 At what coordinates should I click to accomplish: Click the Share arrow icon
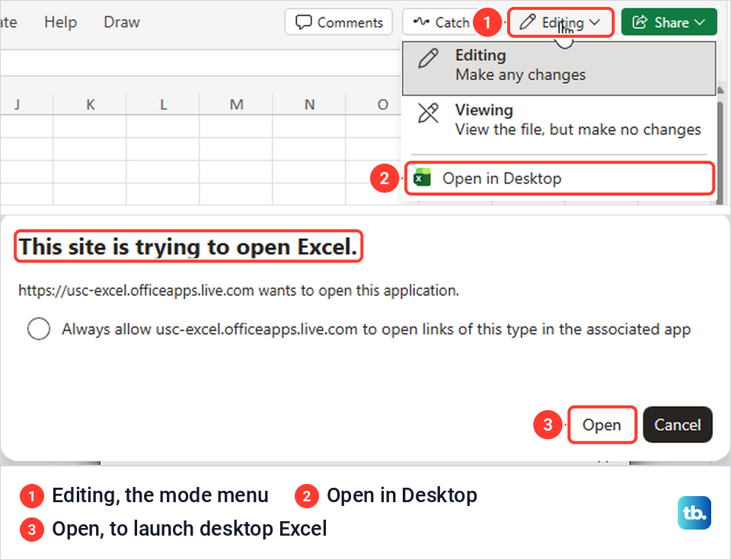pos(640,22)
